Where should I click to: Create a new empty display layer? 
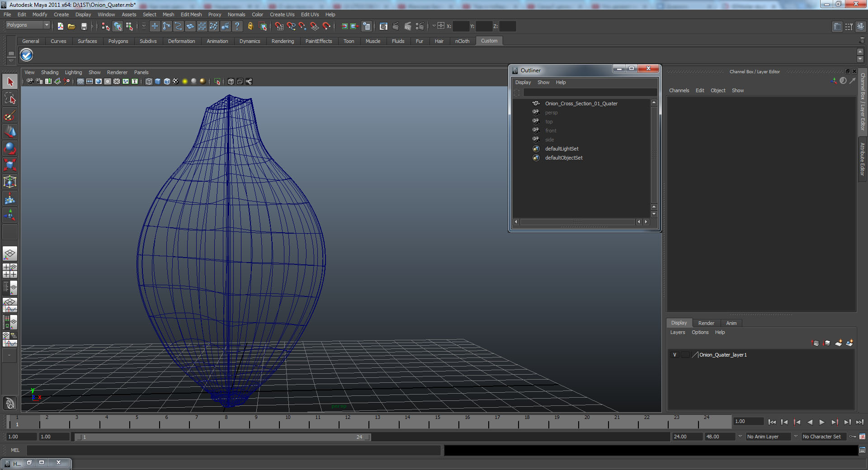coord(839,343)
